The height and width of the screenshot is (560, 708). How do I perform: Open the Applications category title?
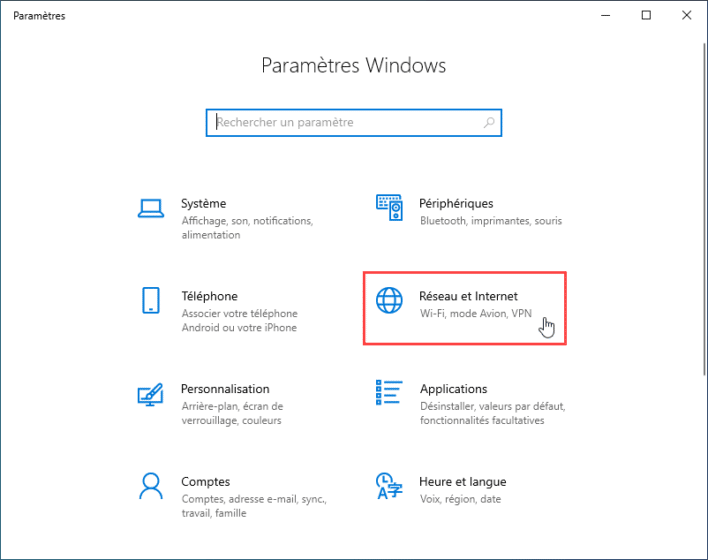coord(453,389)
